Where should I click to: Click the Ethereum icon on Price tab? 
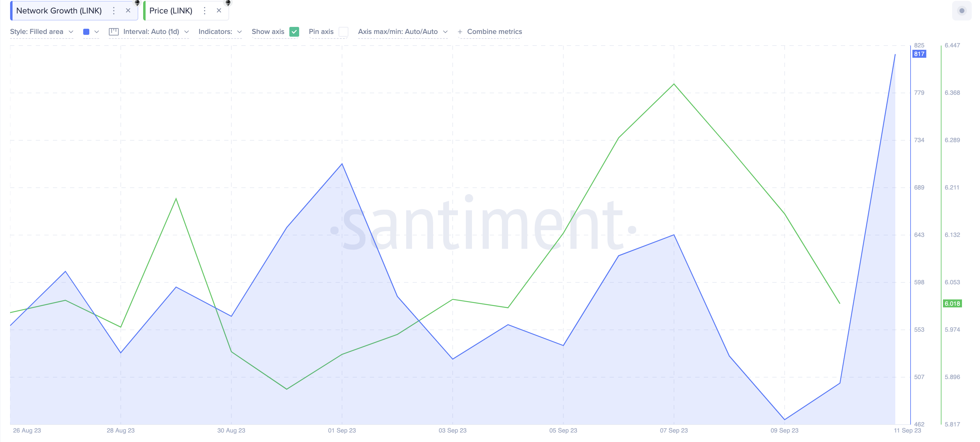point(228,3)
